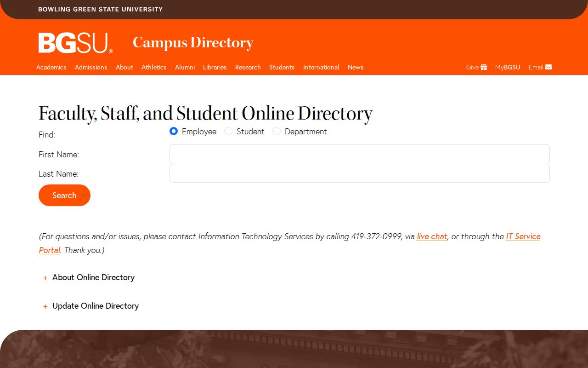
Task: Click the Bowling Green State University header text
Action: pyautogui.click(x=101, y=9)
